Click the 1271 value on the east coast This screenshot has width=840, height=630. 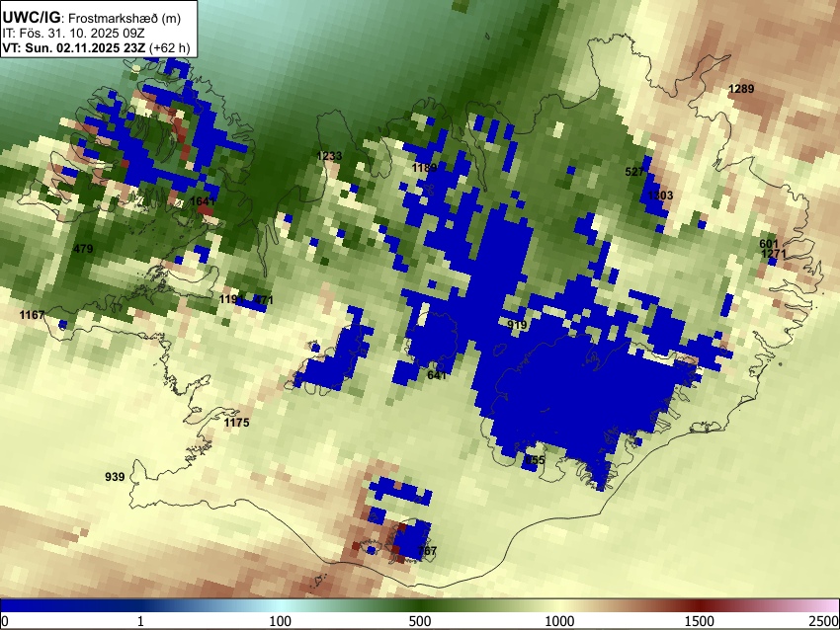[773, 254]
